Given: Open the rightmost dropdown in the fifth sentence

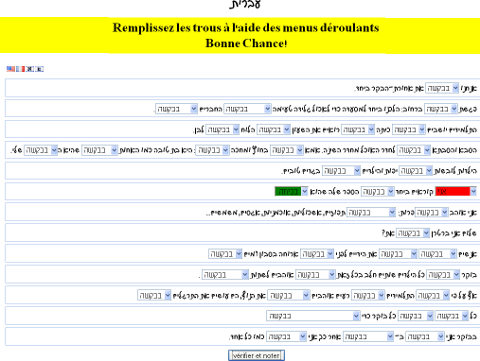Looking at the screenshot, I should [416, 171].
